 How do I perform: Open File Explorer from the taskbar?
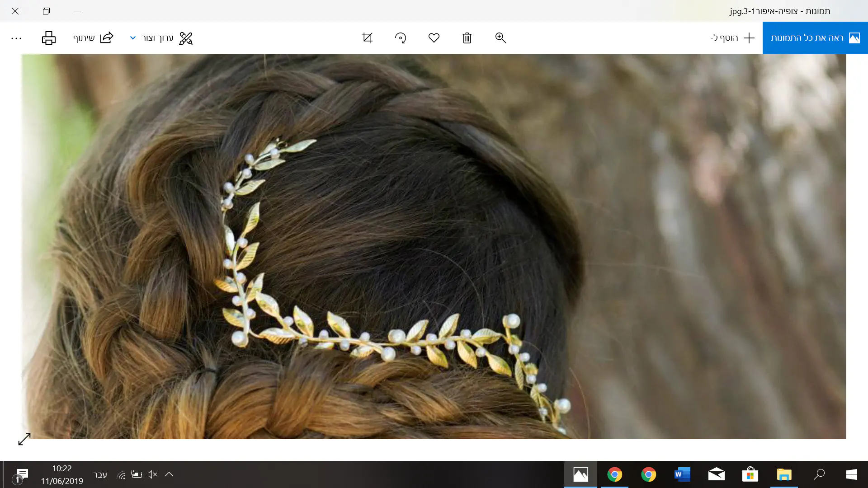coord(784,474)
